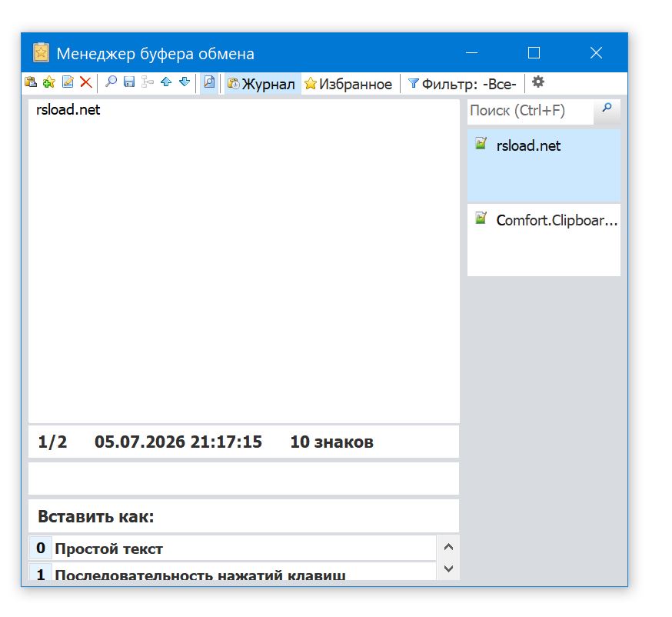Minimize the Менеджер буфера обмена window
Screen dimensions: 672x617
[471, 53]
